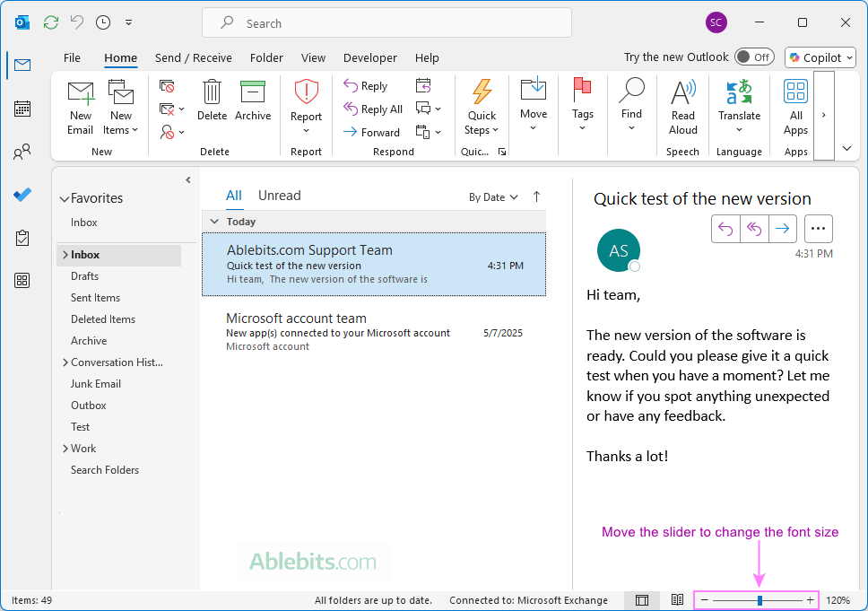Open the By Date sort dropdown
Viewport: 868px width, 611px height.
493,197
